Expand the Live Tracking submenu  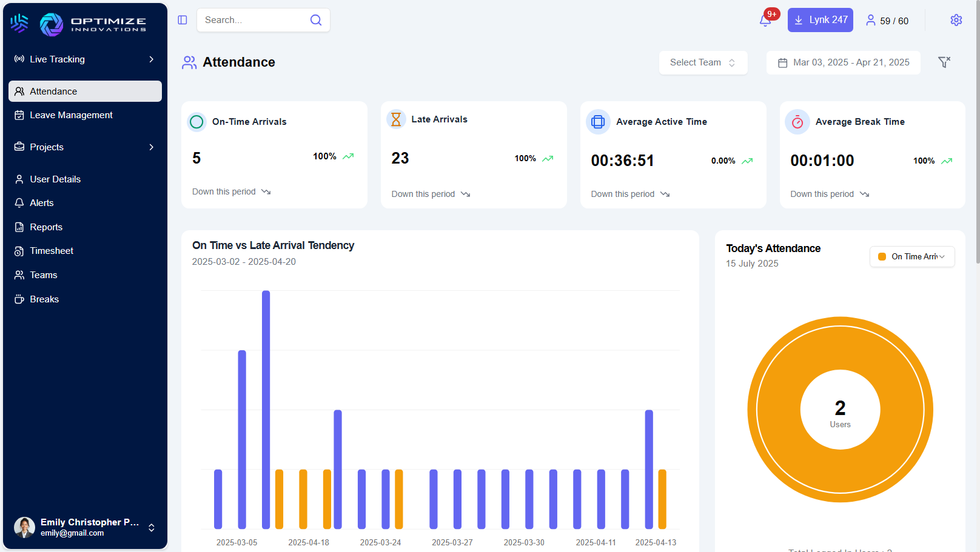pos(151,59)
